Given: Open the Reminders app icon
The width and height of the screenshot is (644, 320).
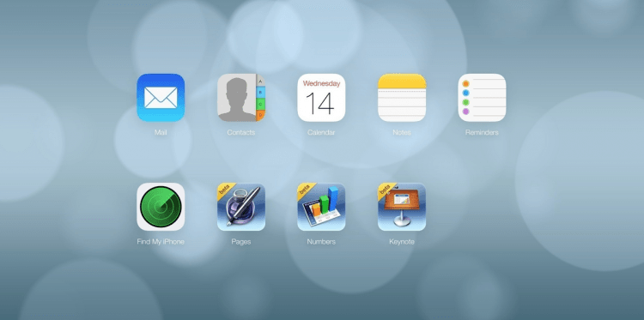Looking at the screenshot, I should point(483,98).
